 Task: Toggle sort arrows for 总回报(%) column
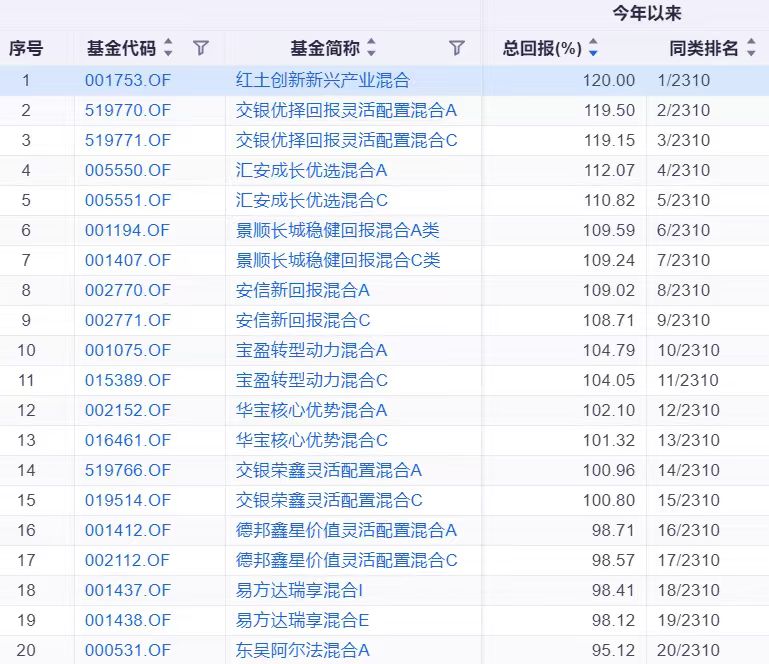tap(593, 47)
